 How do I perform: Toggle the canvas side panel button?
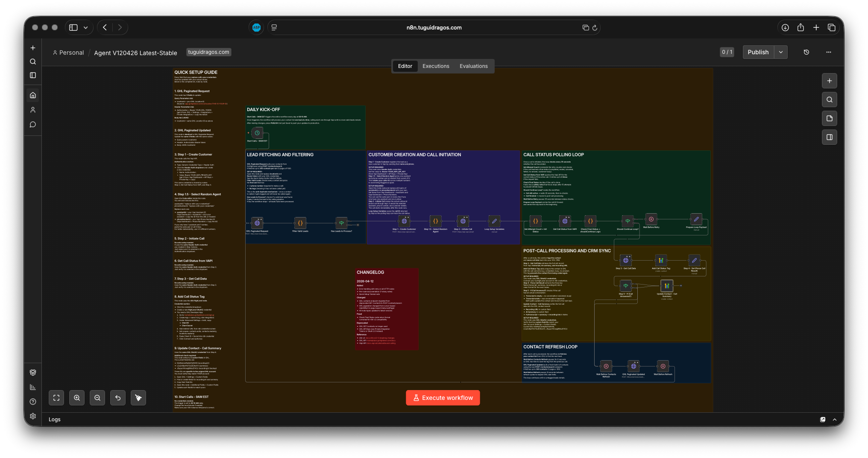click(830, 137)
